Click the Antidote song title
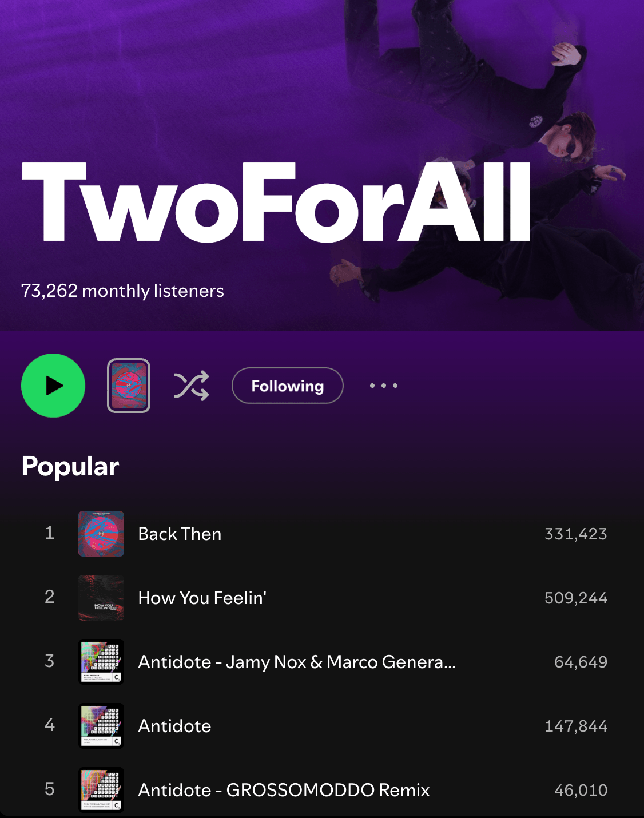This screenshot has height=818, width=644. pyautogui.click(x=174, y=726)
